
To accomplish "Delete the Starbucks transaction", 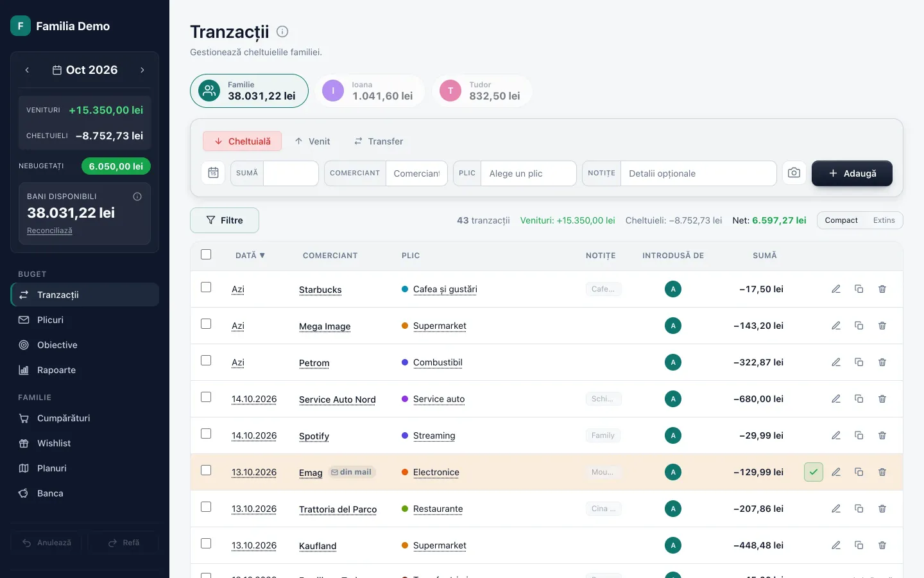I will 882,289.
